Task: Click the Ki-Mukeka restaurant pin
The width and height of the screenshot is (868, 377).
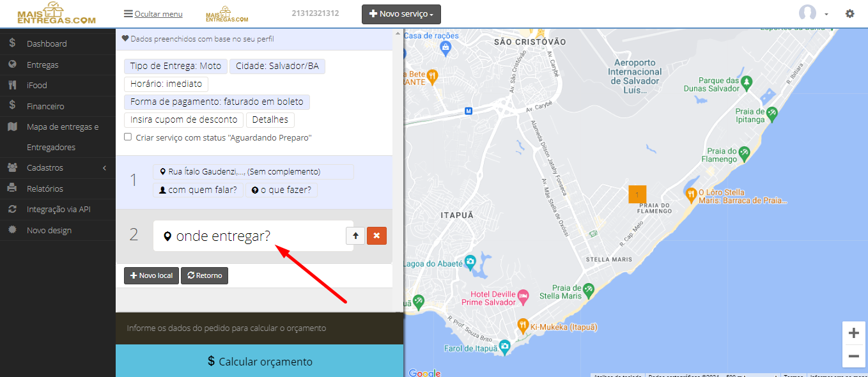Action: [522, 325]
